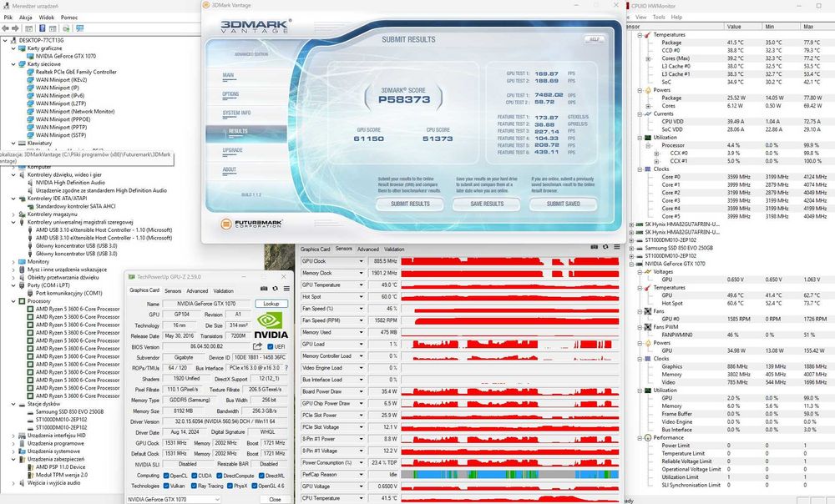The width and height of the screenshot is (835, 504).
Task: Collapse the Currents node in HWMonitor
Action: 640,113
